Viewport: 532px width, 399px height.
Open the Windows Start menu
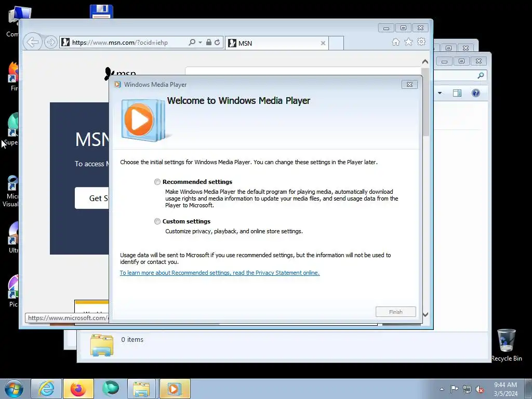tap(14, 389)
